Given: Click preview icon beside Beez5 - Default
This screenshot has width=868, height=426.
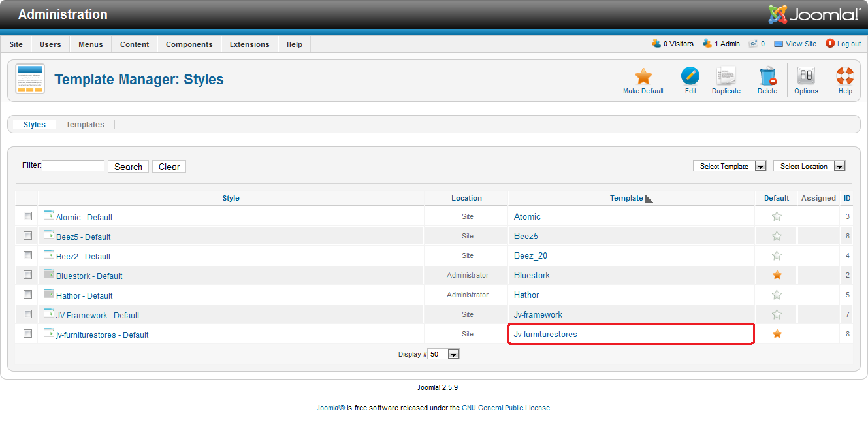Looking at the screenshot, I should (49, 235).
